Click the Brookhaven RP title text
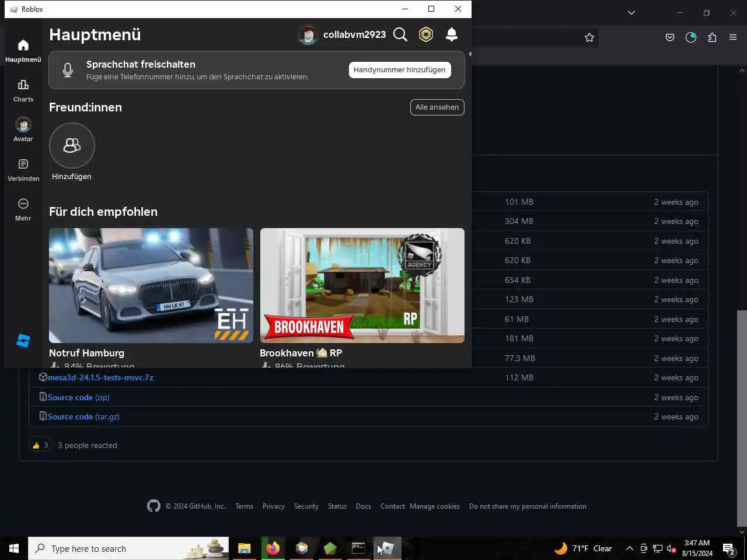 pyautogui.click(x=301, y=353)
